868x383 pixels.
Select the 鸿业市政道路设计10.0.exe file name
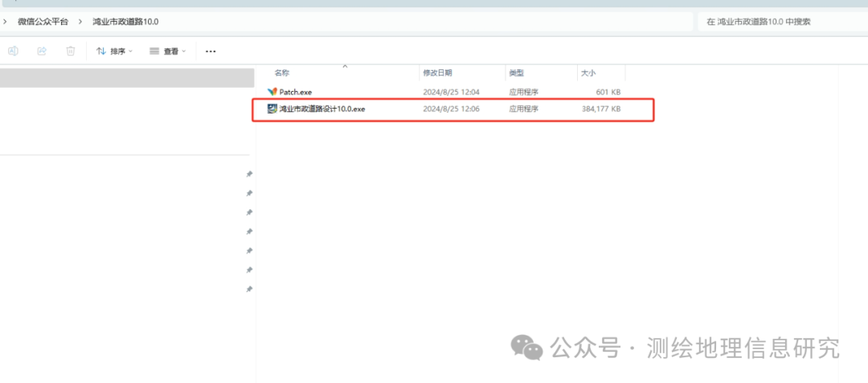click(322, 109)
